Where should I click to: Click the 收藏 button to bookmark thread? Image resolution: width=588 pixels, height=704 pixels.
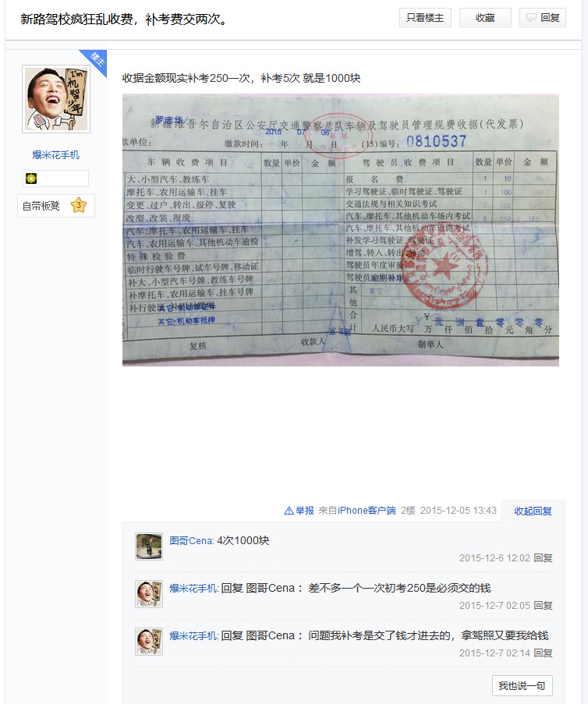tap(485, 17)
